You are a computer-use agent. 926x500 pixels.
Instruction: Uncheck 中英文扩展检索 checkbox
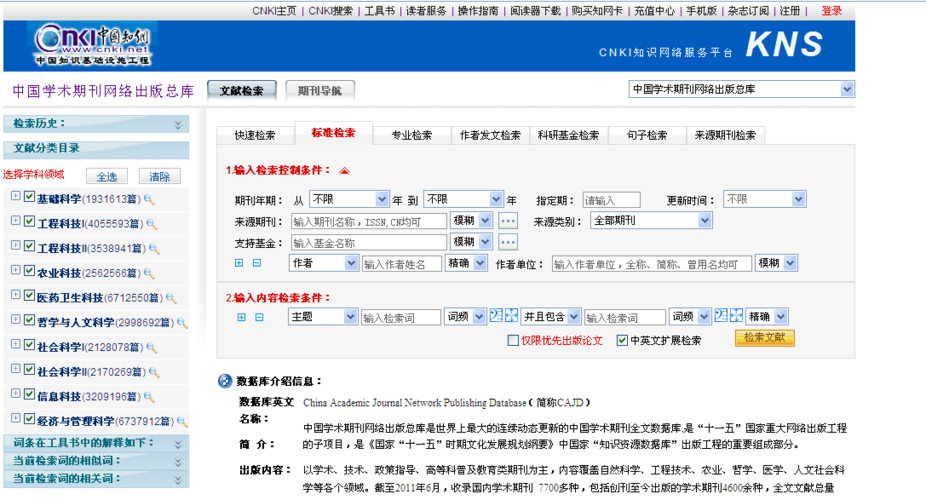622,340
